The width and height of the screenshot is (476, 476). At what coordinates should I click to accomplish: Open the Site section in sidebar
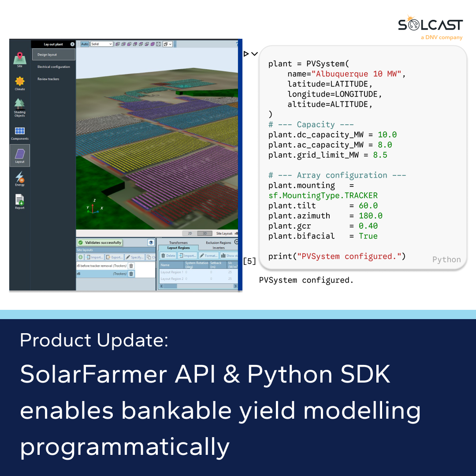[x=20, y=60]
